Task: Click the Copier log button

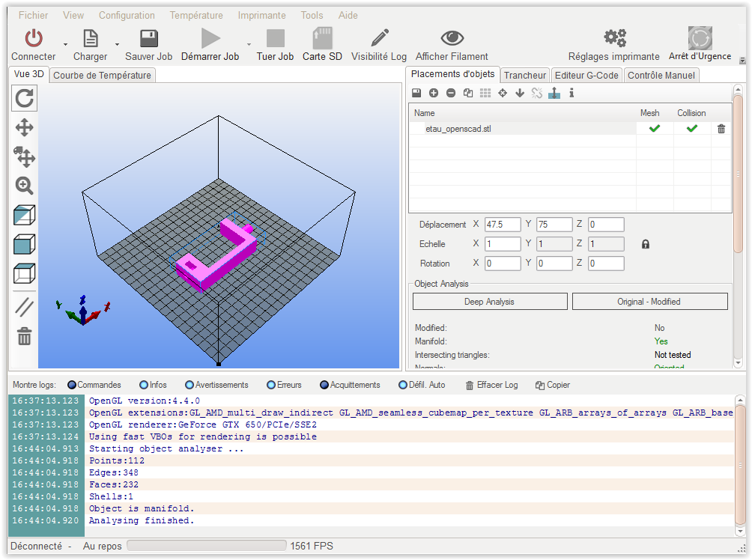Action: coord(553,385)
